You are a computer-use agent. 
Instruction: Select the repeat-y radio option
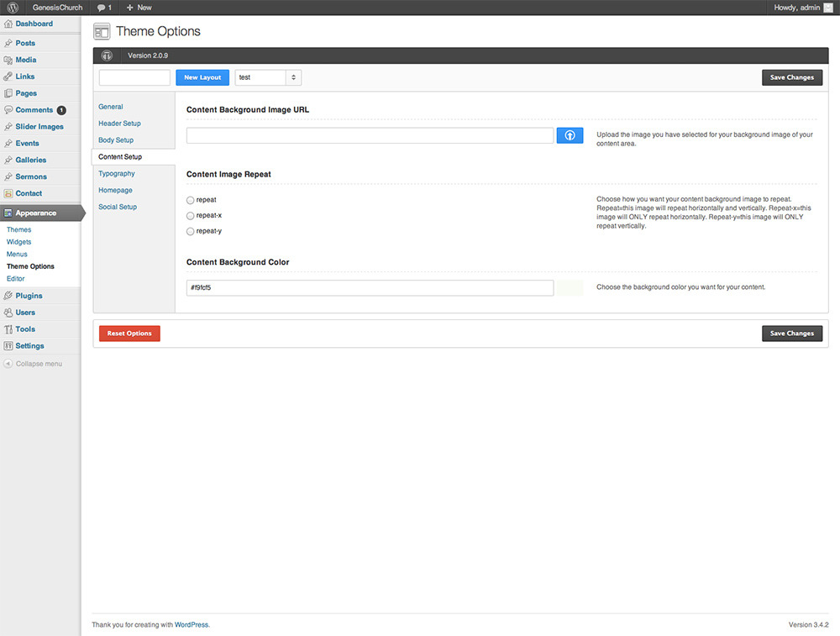[191, 231]
